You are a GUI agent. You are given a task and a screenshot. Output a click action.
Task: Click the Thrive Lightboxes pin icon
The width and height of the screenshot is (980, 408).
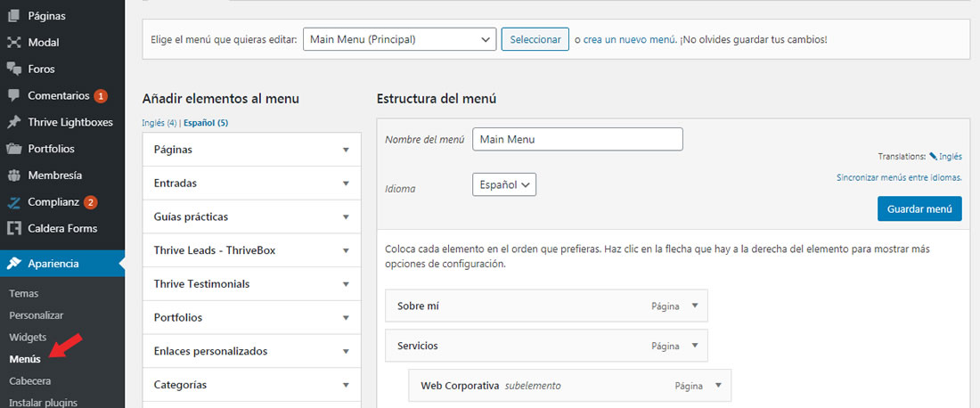pyautogui.click(x=13, y=122)
